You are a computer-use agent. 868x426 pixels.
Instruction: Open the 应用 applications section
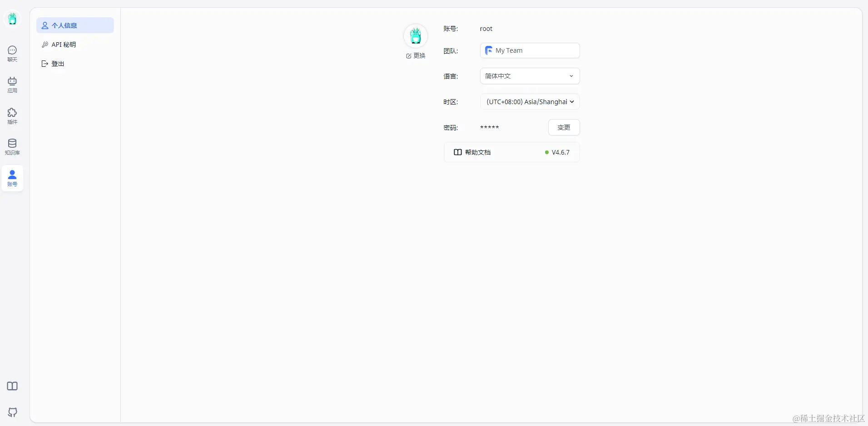12,84
